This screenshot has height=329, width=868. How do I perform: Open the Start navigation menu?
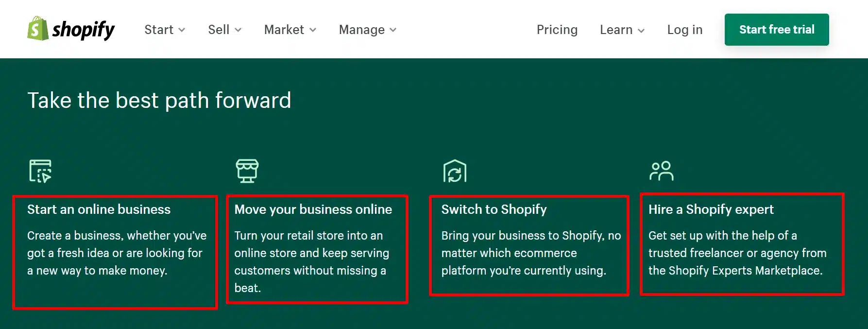click(x=165, y=30)
